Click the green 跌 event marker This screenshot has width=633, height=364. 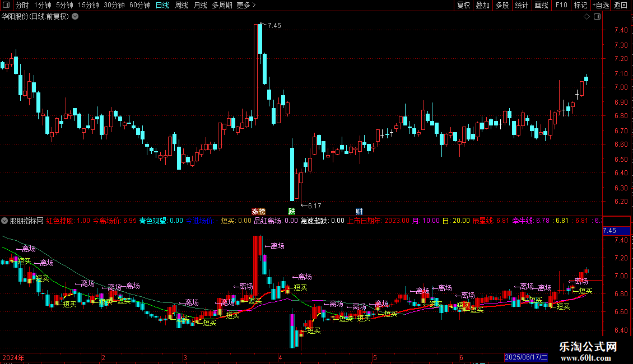[292, 212]
